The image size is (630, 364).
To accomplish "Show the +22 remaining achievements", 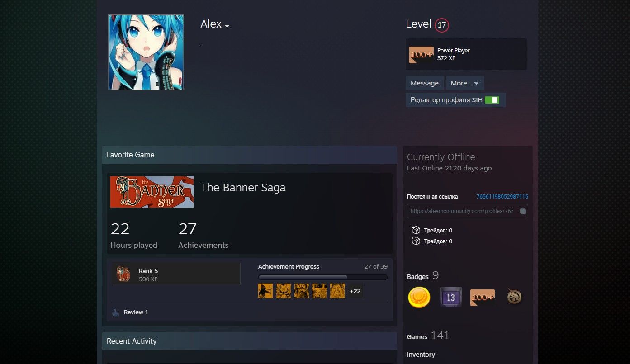I will (x=355, y=291).
